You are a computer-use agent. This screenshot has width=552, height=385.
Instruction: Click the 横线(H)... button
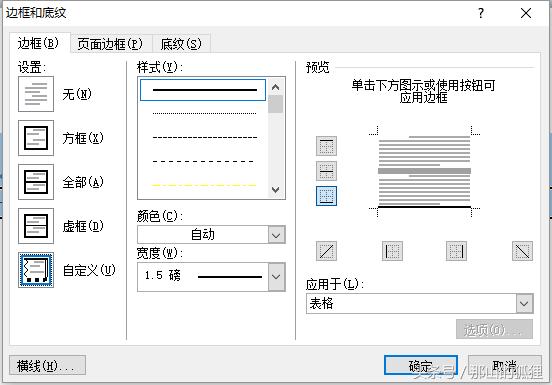click(47, 366)
